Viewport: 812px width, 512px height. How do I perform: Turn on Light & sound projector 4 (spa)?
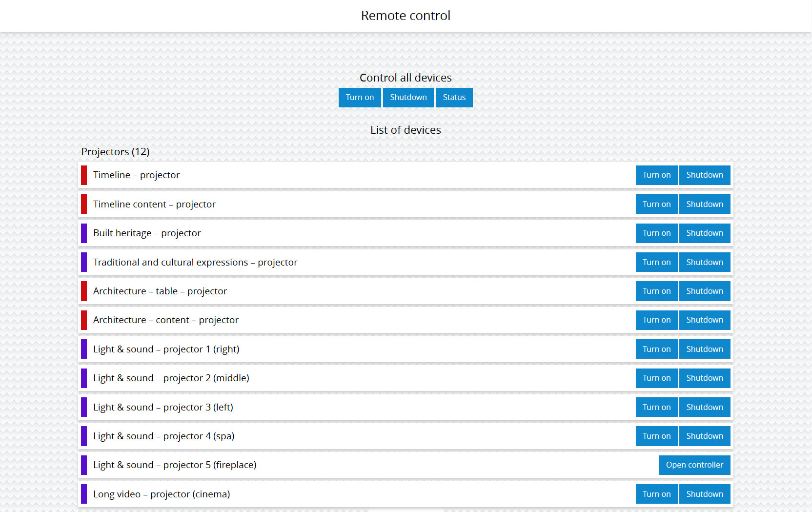[x=656, y=436]
